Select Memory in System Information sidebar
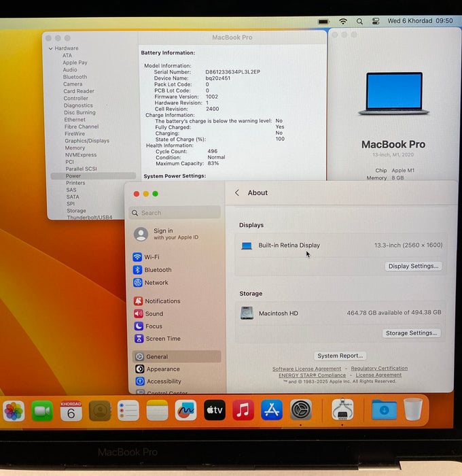The width and height of the screenshot is (462, 476). 75,148
